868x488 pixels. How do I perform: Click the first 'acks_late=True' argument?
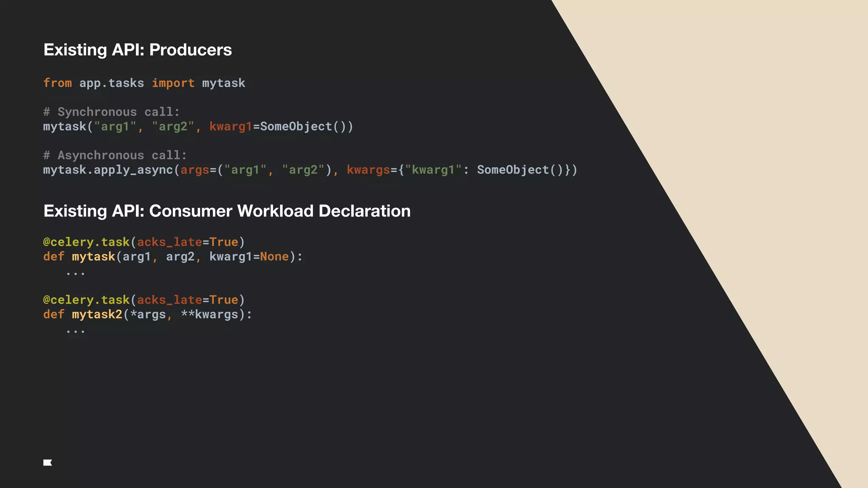point(187,242)
